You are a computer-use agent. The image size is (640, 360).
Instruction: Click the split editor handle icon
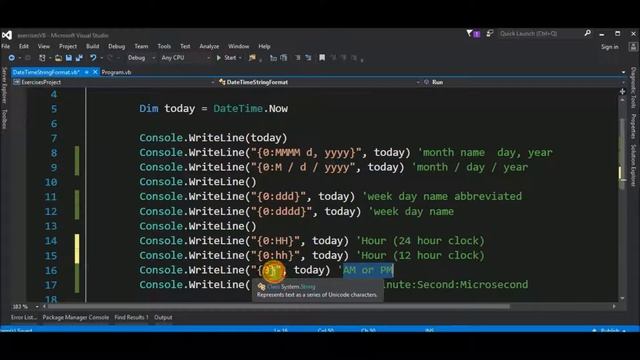pyautogui.click(x=622, y=91)
